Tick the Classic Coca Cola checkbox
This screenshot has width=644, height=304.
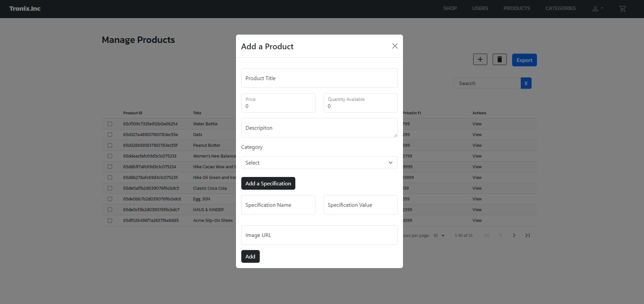[x=110, y=188]
